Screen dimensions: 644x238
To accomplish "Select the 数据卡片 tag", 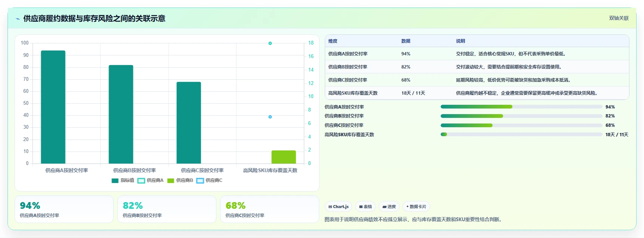I will (416, 207).
